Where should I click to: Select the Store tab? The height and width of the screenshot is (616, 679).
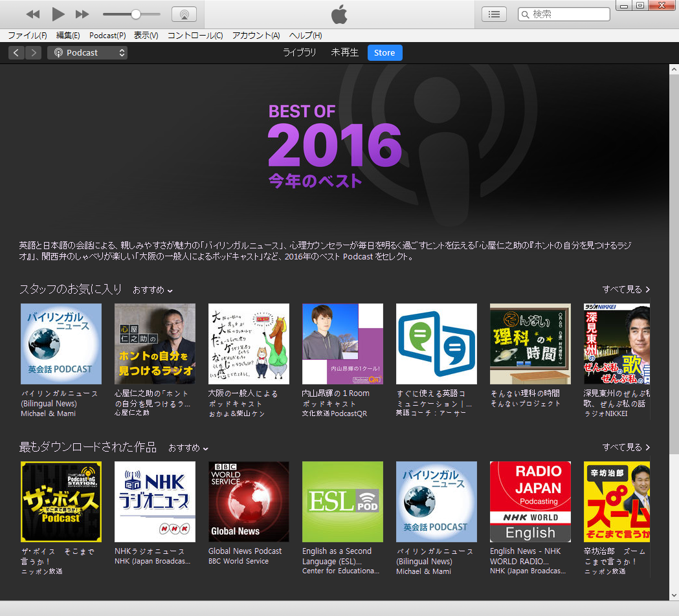[x=384, y=53]
